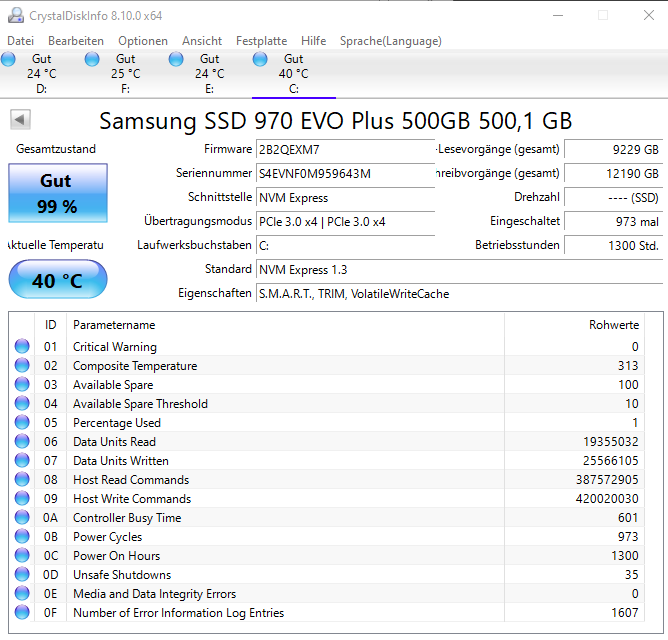Screen dimensions: 668x640
Task: Open the Sprache(Language) menu
Action: click(x=391, y=41)
